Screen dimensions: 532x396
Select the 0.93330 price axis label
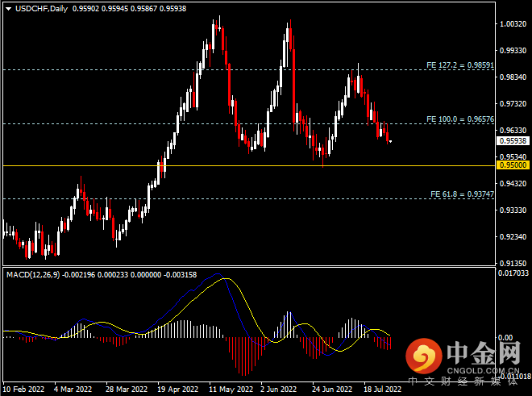point(513,210)
